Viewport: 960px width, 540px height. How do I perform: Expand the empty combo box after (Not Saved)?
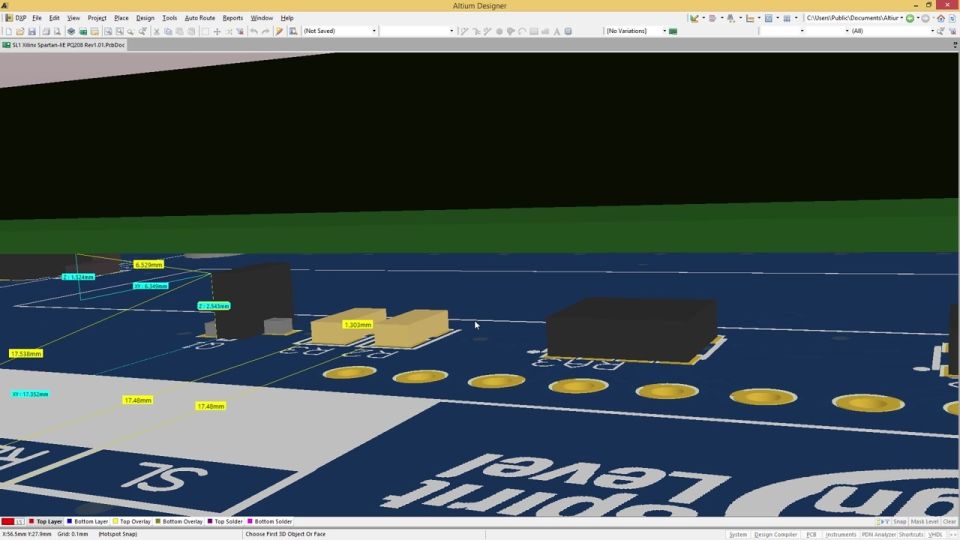tap(452, 31)
